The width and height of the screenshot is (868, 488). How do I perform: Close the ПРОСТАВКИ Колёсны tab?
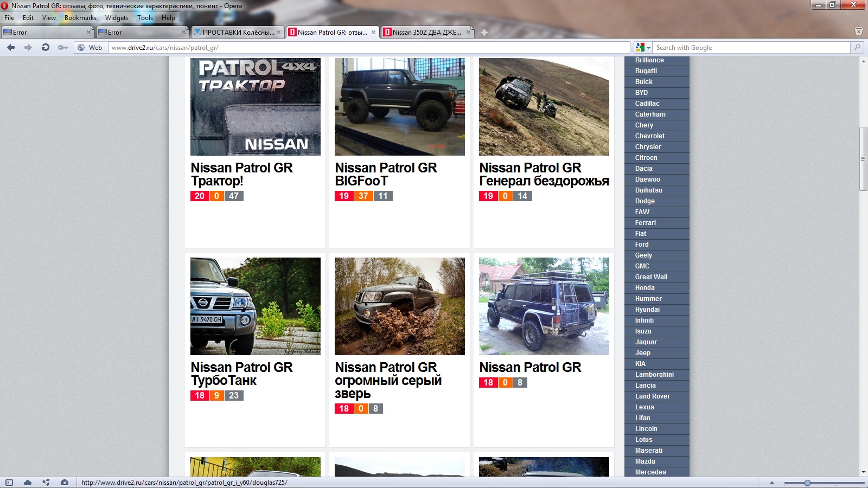(278, 33)
